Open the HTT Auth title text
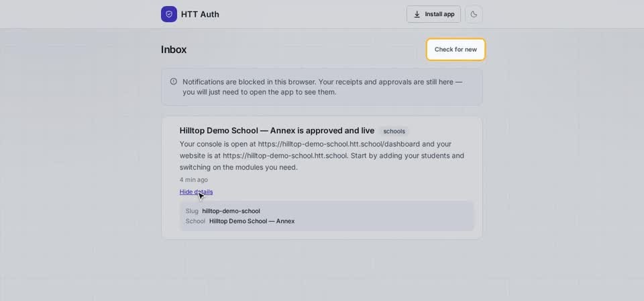The image size is (644, 301). [x=200, y=14]
